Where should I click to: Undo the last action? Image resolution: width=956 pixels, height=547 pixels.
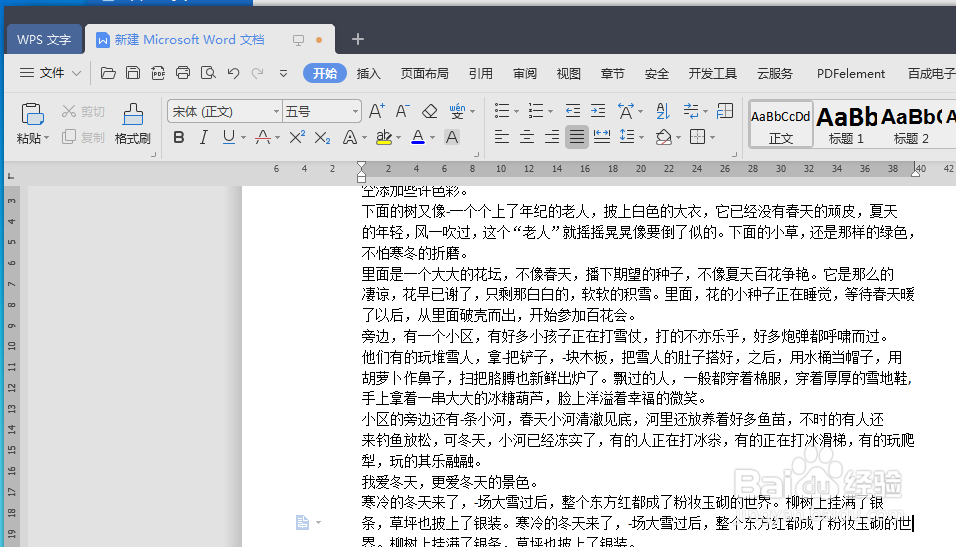click(x=234, y=73)
